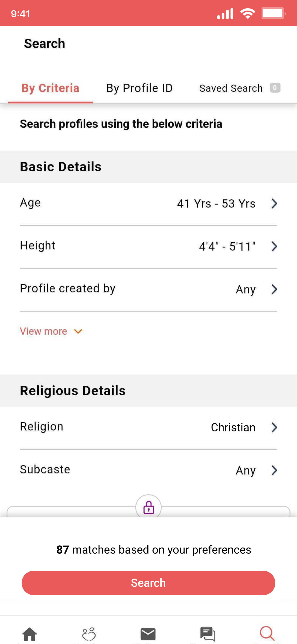
Task: Open the Chat bubbles icon
Action: tap(207, 634)
